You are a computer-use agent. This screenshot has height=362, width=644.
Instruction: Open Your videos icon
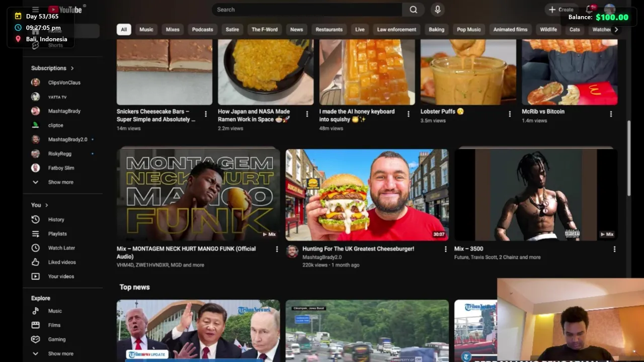[35, 276]
